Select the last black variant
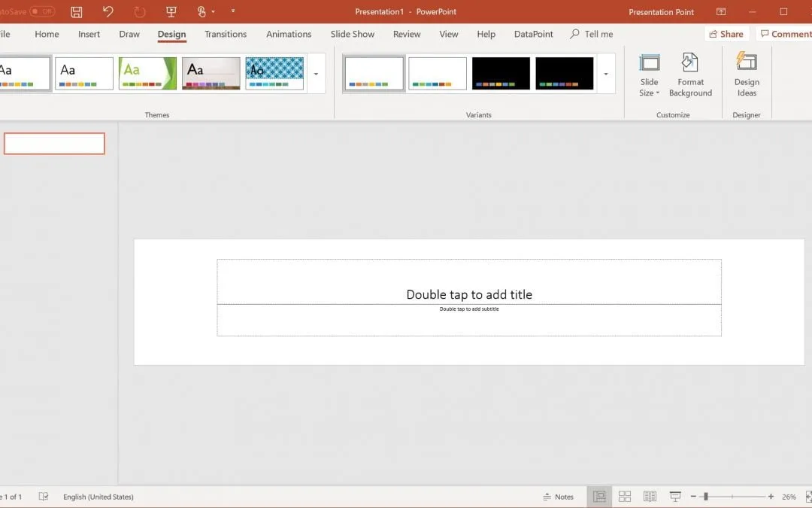Viewport: 812px width, 508px height. click(x=565, y=74)
